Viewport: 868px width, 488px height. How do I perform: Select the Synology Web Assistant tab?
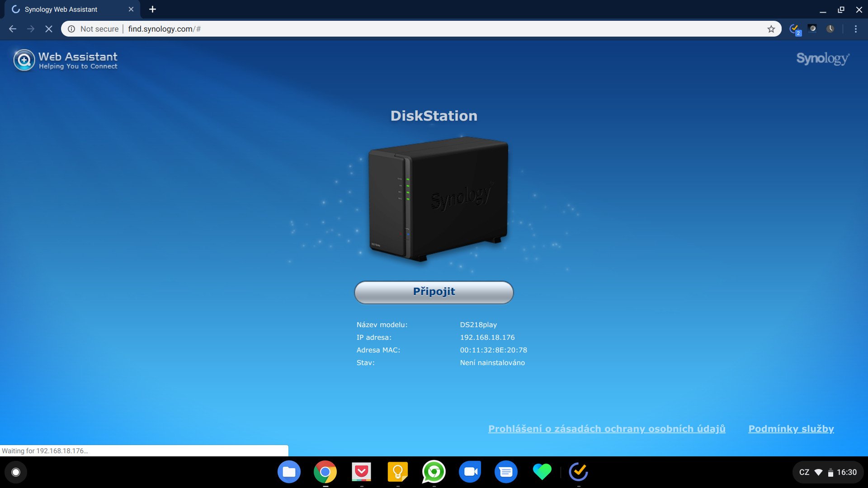point(72,9)
